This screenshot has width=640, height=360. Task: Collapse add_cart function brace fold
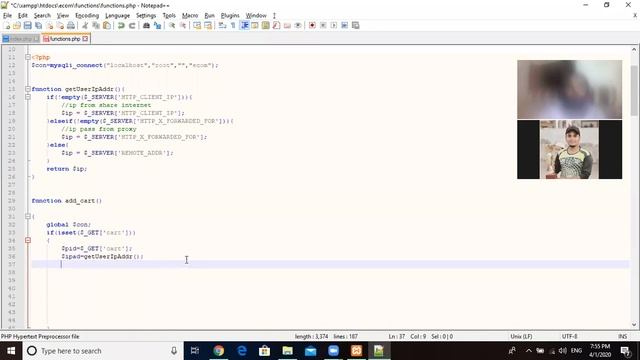click(28, 216)
